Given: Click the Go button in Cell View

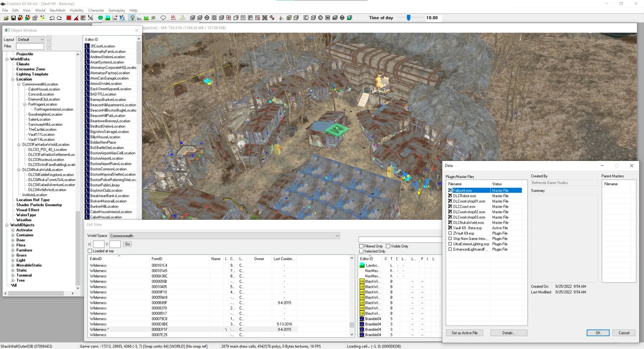Looking at the screenshot, I should [127, 244].
